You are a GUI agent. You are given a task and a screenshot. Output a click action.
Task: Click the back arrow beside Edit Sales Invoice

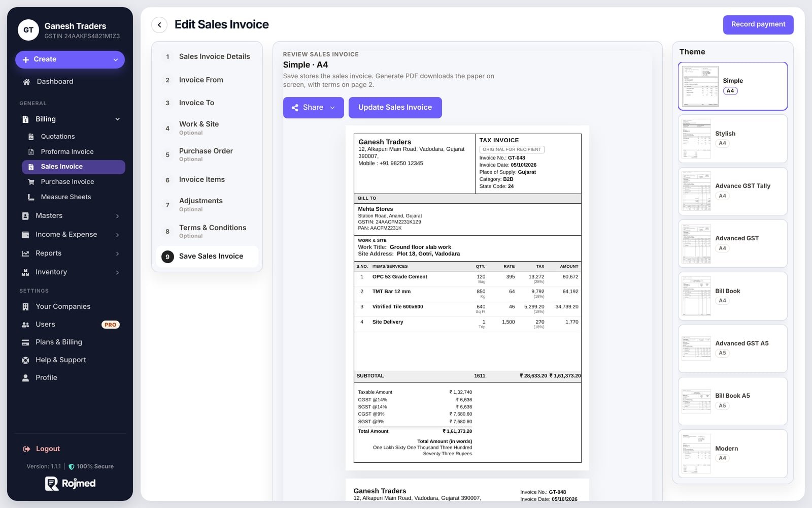point(159,24)
